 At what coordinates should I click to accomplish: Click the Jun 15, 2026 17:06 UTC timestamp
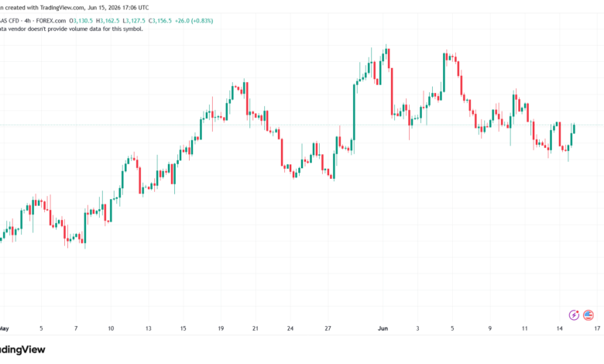pos(118,7)
